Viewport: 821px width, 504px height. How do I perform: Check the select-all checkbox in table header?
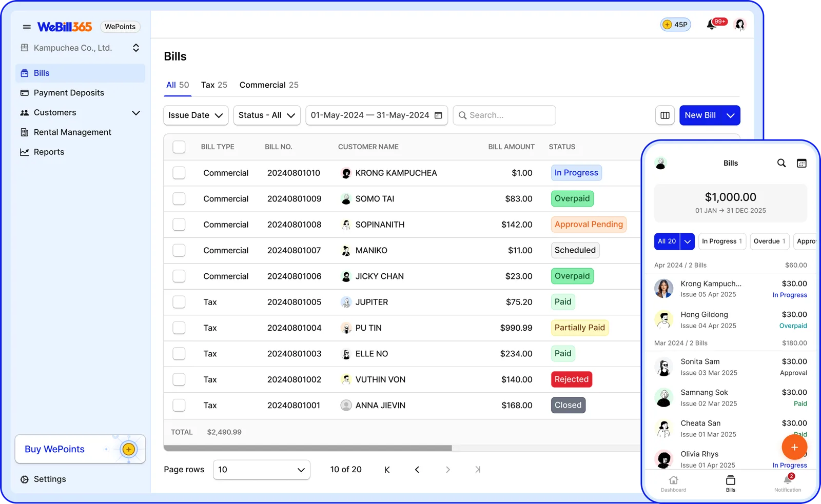pyautogui.click(x=179, y=147)
